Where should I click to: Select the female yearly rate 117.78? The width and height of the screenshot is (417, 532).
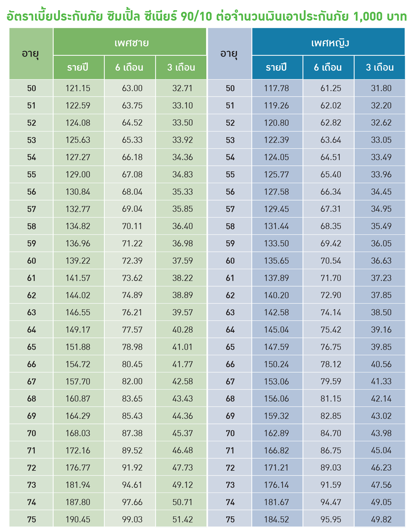click(276, 88)
